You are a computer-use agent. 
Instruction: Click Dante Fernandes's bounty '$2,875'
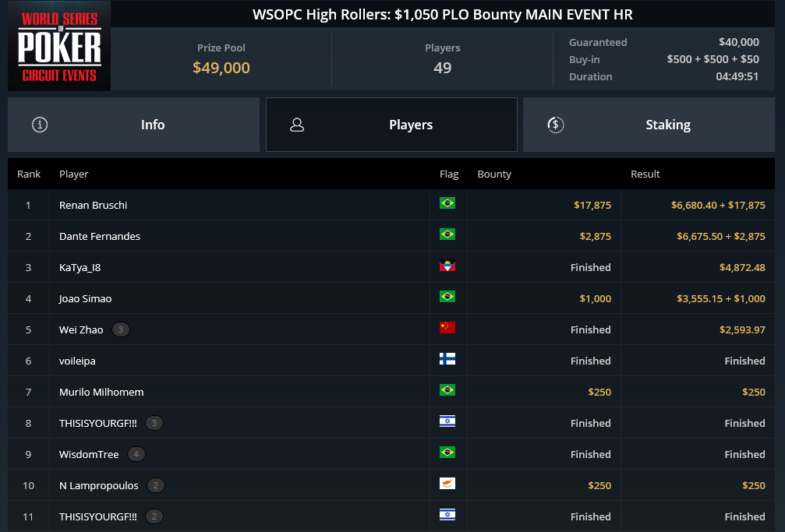pos(596,236)
